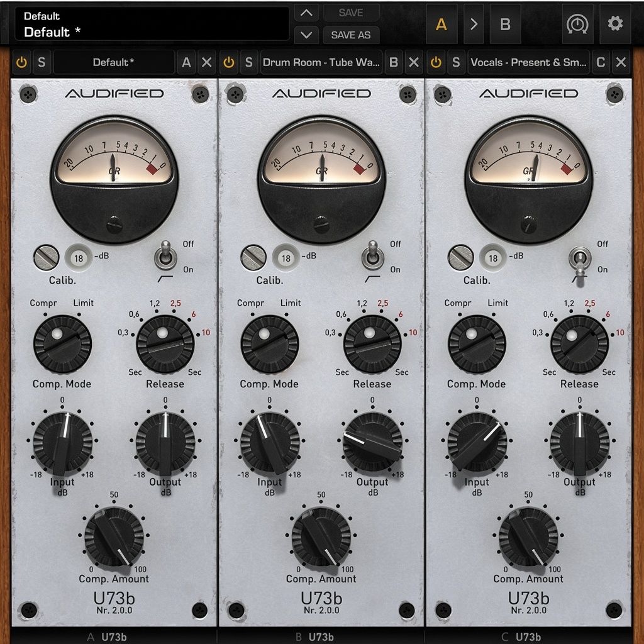Viewport: 644px width, 644px height.
Task: Click the SAVE button
Action: pyautogui.click(x=351, y=13)
